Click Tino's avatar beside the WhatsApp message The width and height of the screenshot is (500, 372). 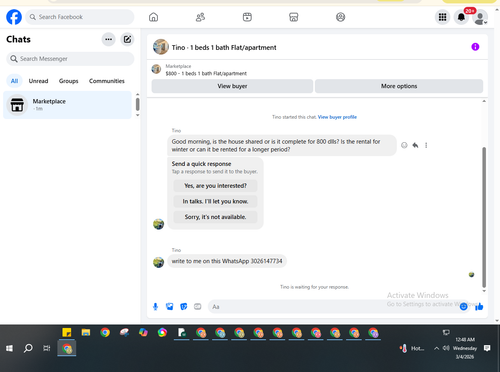click(x=158, y=262)
